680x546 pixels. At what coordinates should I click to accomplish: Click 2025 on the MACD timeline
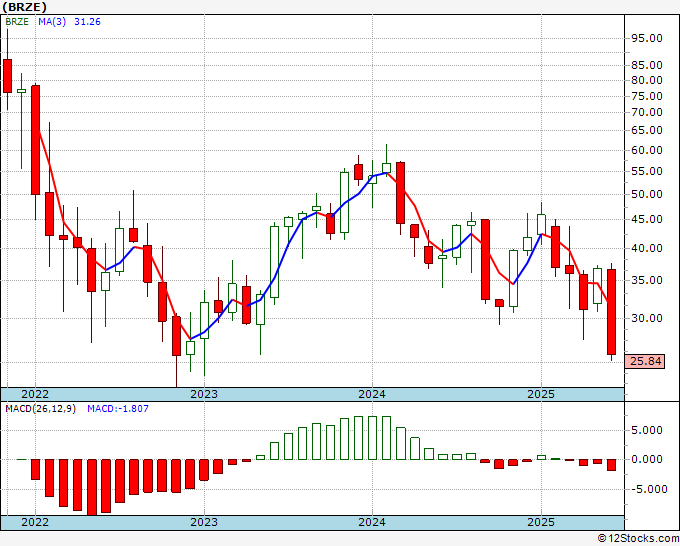(541, 522)
